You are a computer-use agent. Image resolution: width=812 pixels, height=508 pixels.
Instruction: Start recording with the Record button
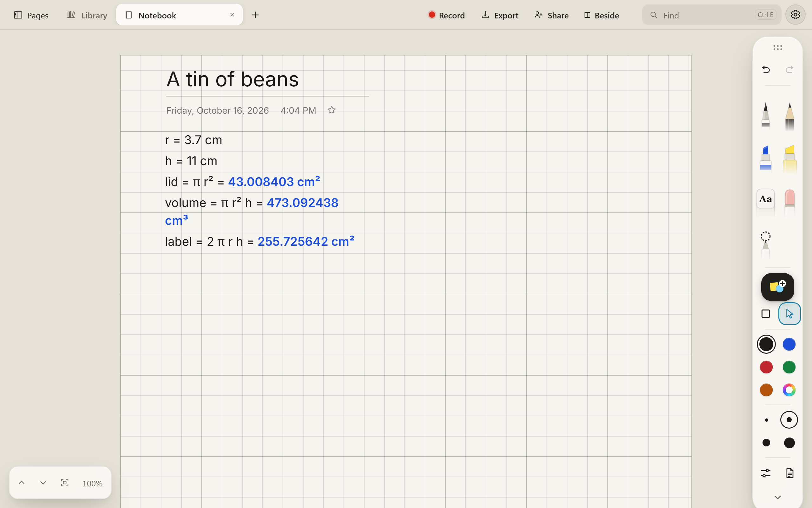click(x=446, y=15)
